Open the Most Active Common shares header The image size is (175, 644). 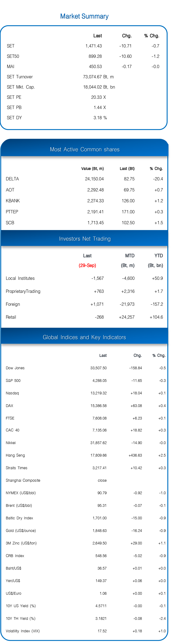pyautogui.click(x=85, y=149)
